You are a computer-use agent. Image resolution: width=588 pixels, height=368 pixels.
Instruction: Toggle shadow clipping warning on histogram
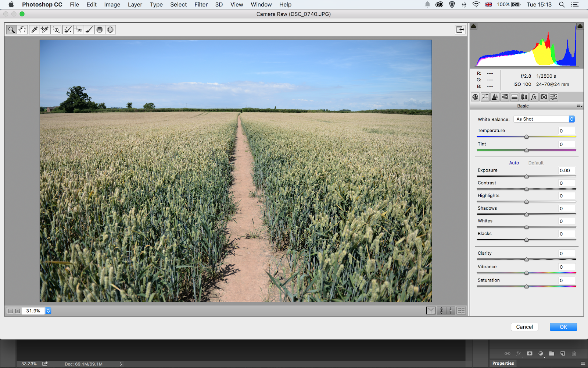[x=474, y=26]
